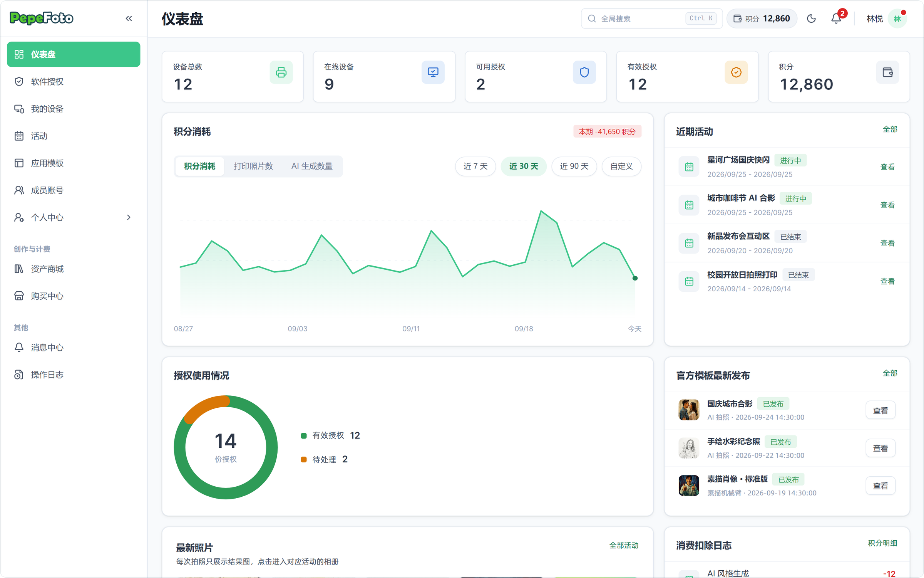Select the 近 7 天 range
The image size is (924, 578).
pyautogui.click(x=475, y=166)
